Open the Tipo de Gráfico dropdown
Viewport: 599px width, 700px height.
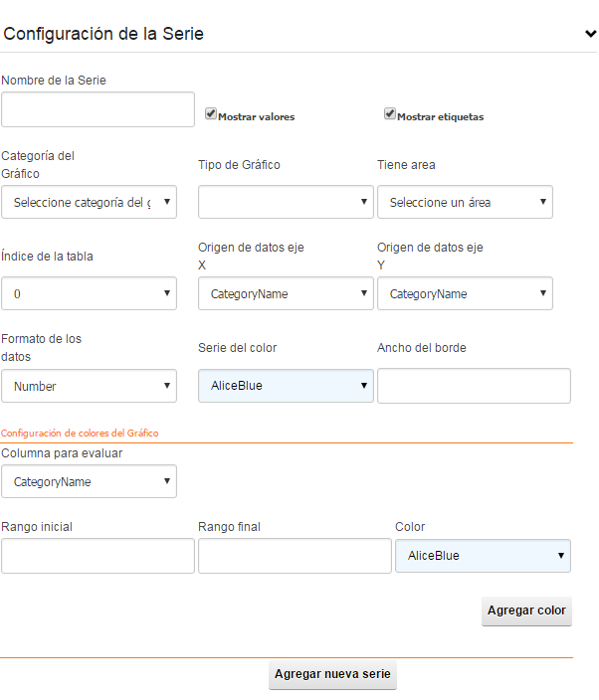point(286,202)
